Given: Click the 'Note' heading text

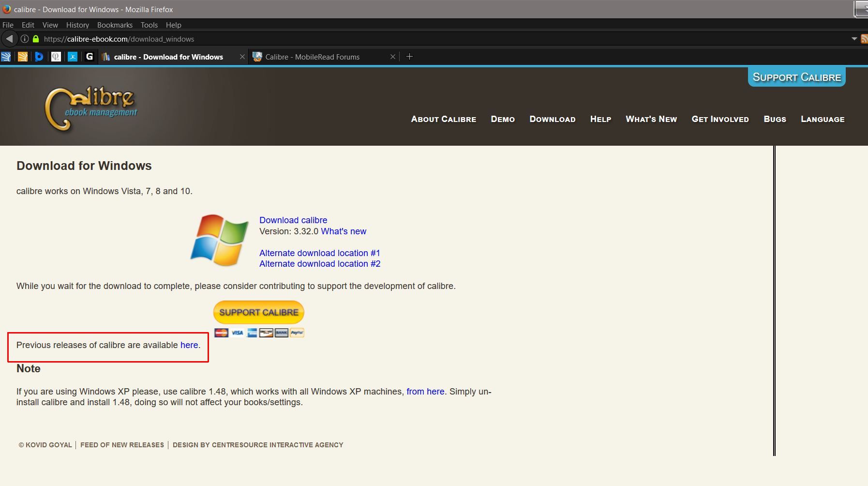Looking at the screenshot, I should 29,368.
